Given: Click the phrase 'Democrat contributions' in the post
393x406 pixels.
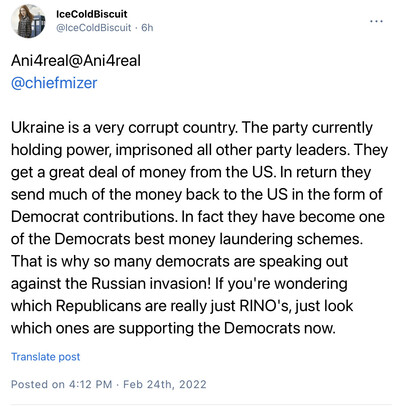Looking at the screenshot, I should click(x=93, y=217).
